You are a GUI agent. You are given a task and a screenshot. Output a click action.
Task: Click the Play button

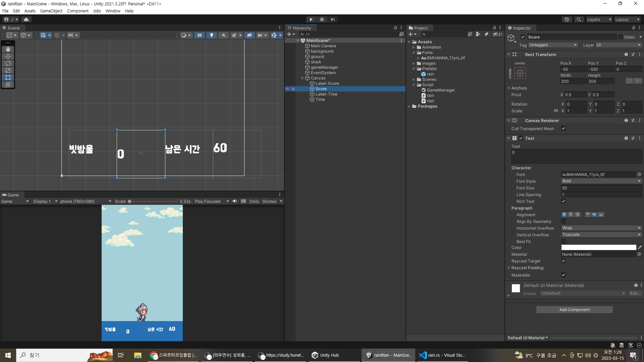click(311, 19)
